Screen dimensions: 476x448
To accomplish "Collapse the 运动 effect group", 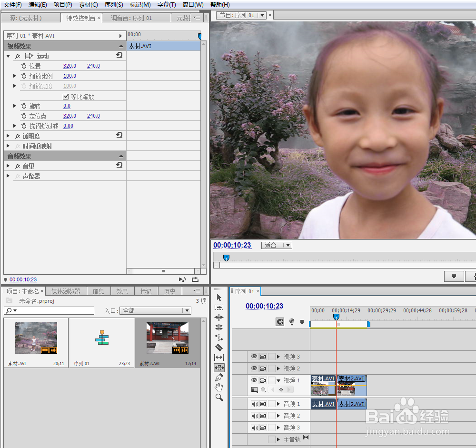I will tap(8, 56).
